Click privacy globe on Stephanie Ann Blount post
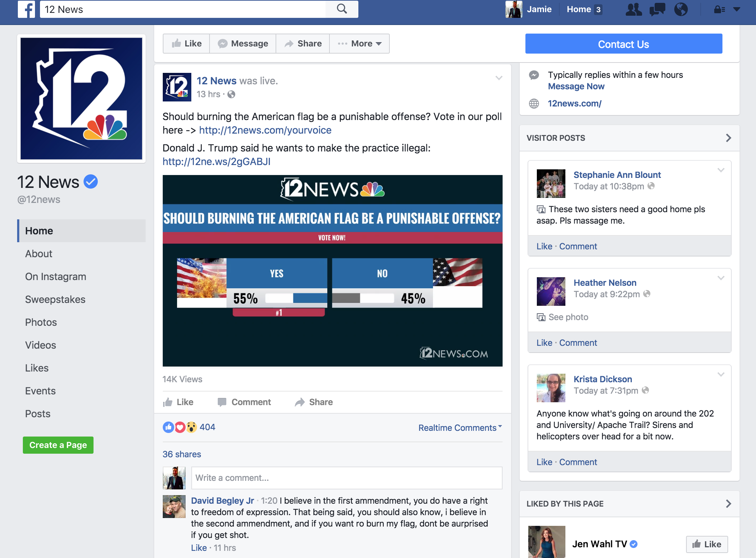The width and height of the screenshot is (756, 558). (651, 186)
